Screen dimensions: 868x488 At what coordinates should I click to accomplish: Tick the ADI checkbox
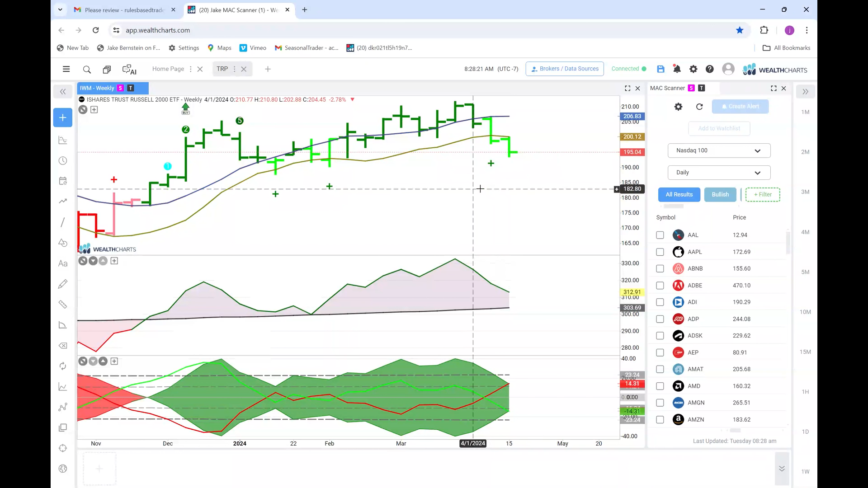pos(660,302)
